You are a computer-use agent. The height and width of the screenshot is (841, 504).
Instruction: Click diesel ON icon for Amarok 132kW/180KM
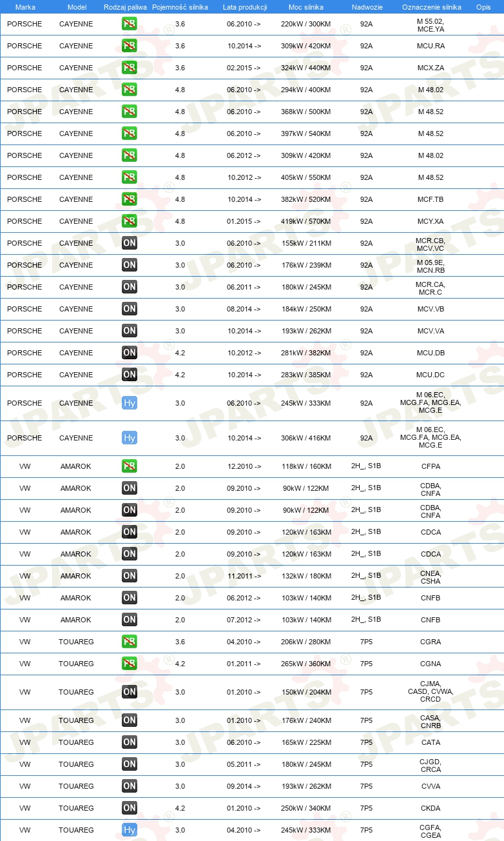pos(130,576)
